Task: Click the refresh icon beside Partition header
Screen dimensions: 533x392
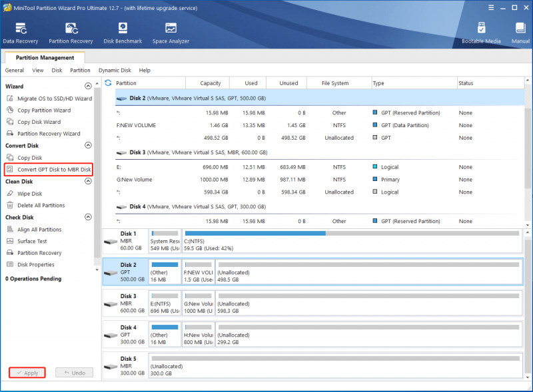Action: coord(108,83)
